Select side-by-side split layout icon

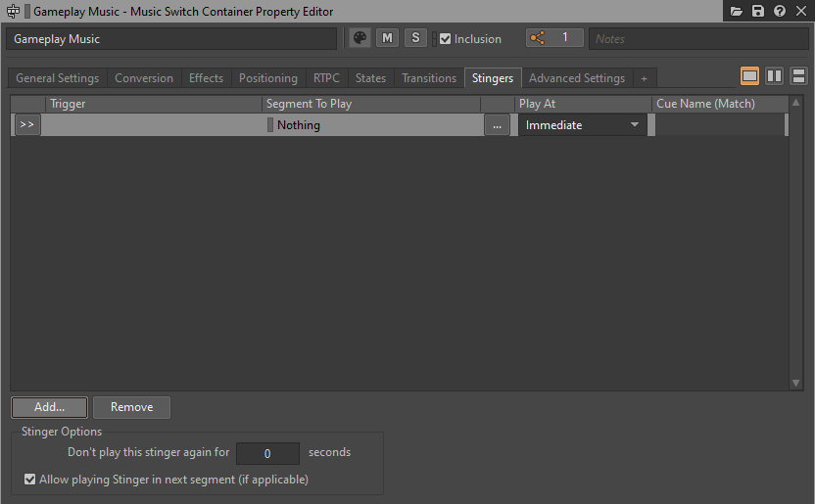click(775, 76)
